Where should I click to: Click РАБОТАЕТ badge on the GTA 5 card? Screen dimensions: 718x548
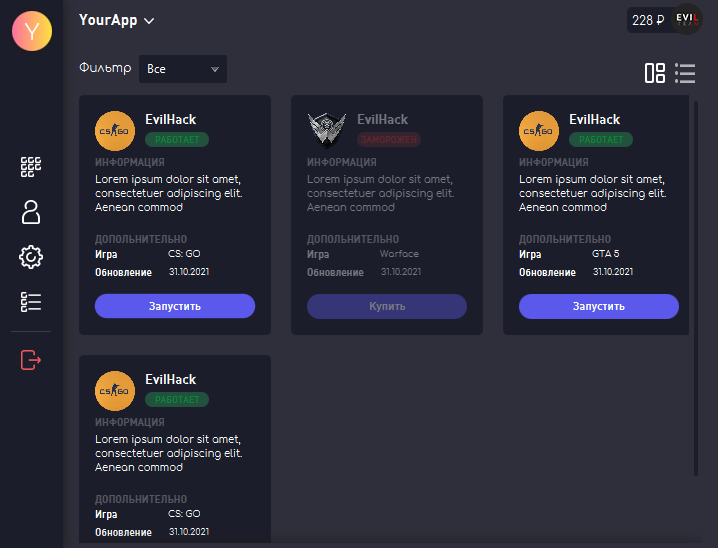[601, 140]
